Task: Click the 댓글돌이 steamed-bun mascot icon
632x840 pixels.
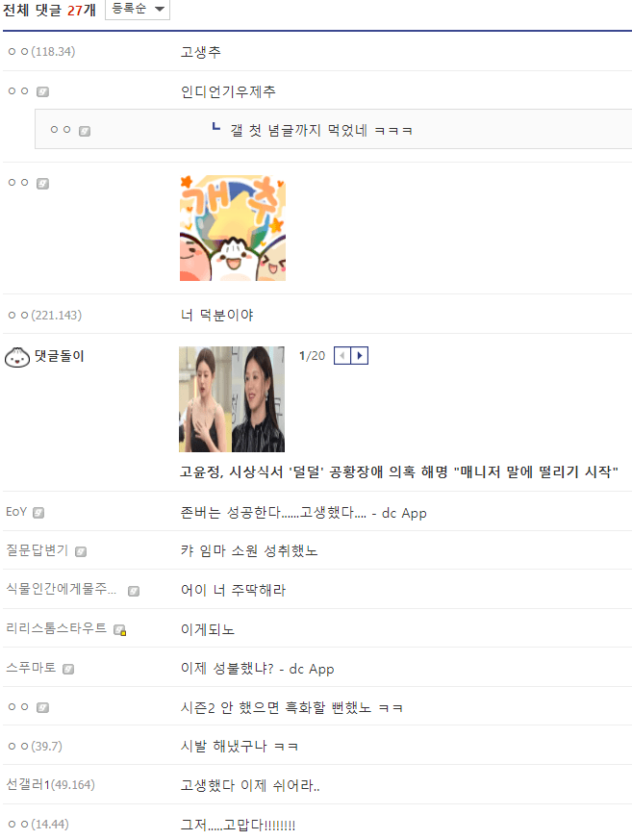Action: click(x=17, y=357)
